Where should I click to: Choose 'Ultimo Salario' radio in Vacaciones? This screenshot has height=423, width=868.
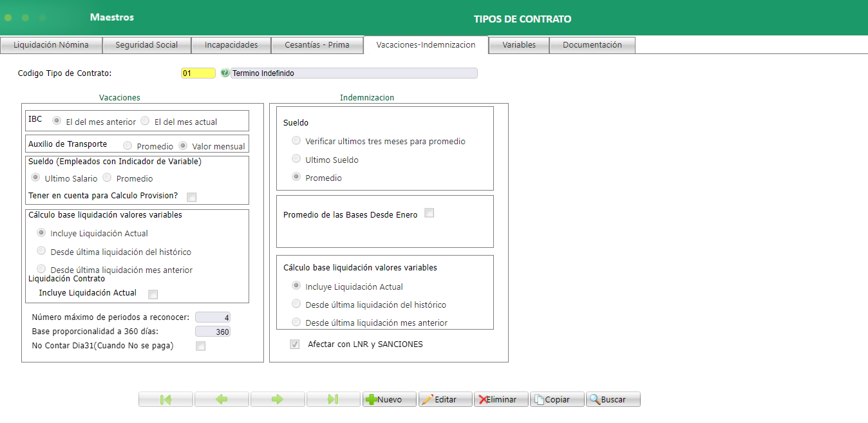pyautogui.click(x=35, y=178)
